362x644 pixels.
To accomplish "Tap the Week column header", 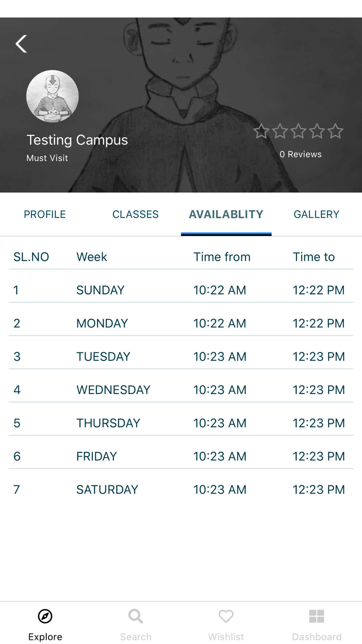I will click(x=92, y=257).
